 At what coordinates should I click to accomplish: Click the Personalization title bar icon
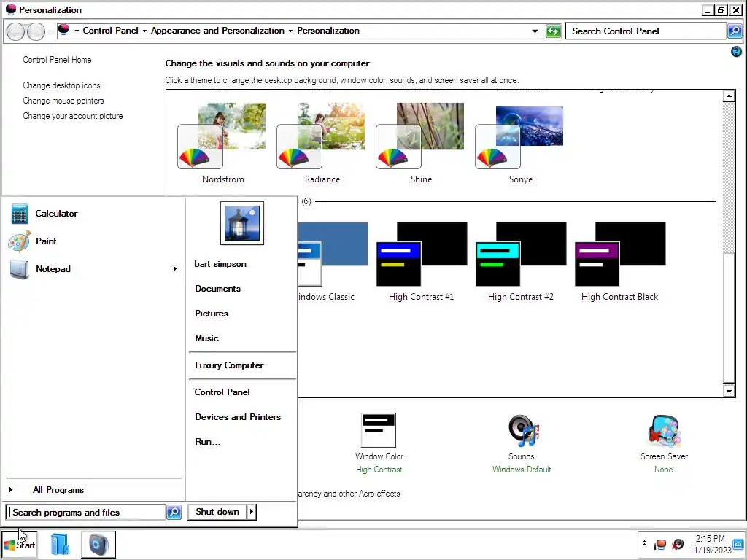10,9
